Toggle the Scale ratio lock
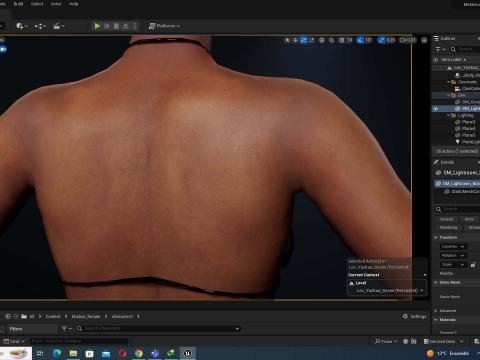480x360 pixels. pyautogui.click(x=473, y=265)
